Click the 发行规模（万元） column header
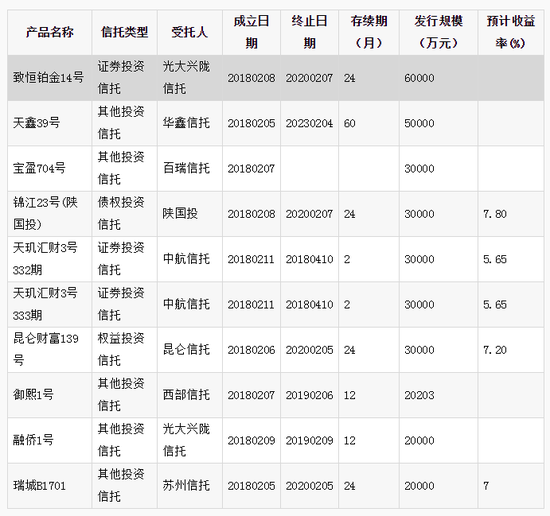The image size is (550, 516). [x=438, y=32]
